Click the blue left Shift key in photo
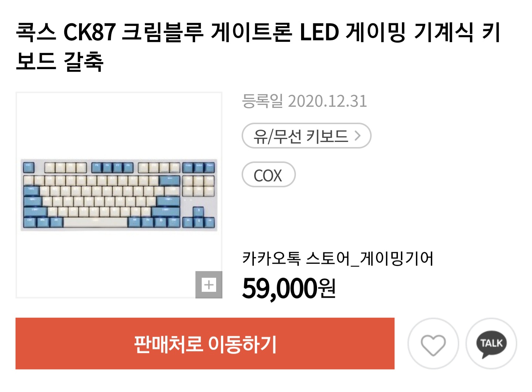 35,212
